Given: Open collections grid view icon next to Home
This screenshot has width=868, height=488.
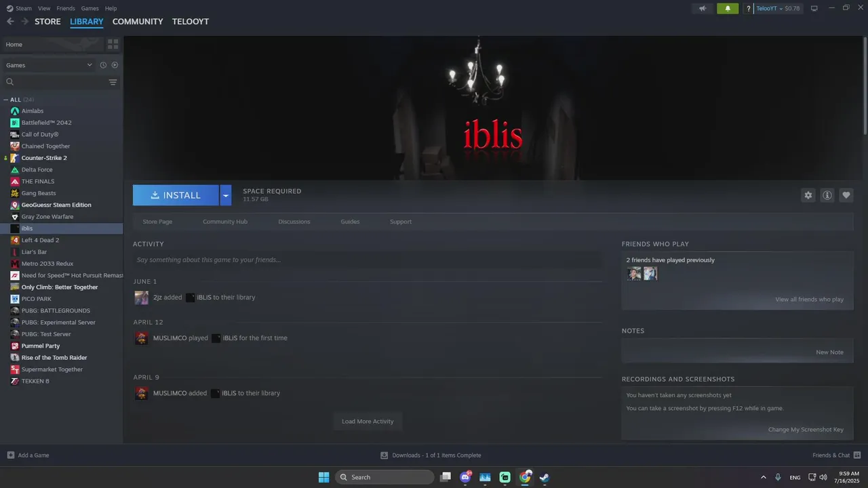Looking at the screenshot, I should (x=113, y=44).
